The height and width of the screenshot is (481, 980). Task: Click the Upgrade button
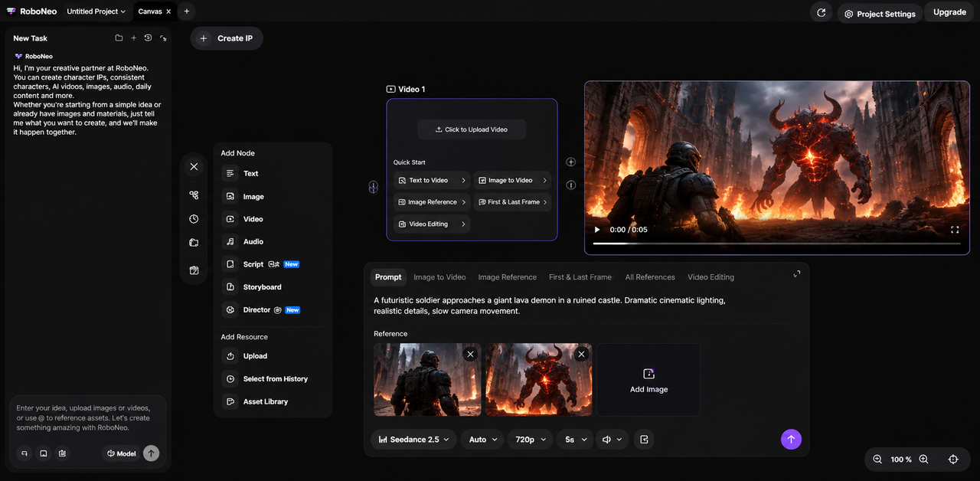click(x=949, y=12)
